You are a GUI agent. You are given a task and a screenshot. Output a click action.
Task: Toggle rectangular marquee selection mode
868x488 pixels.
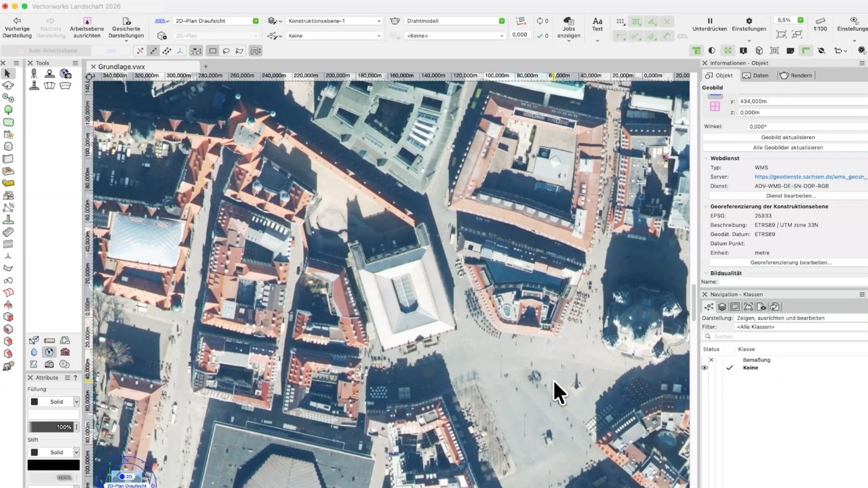point(213,51)
